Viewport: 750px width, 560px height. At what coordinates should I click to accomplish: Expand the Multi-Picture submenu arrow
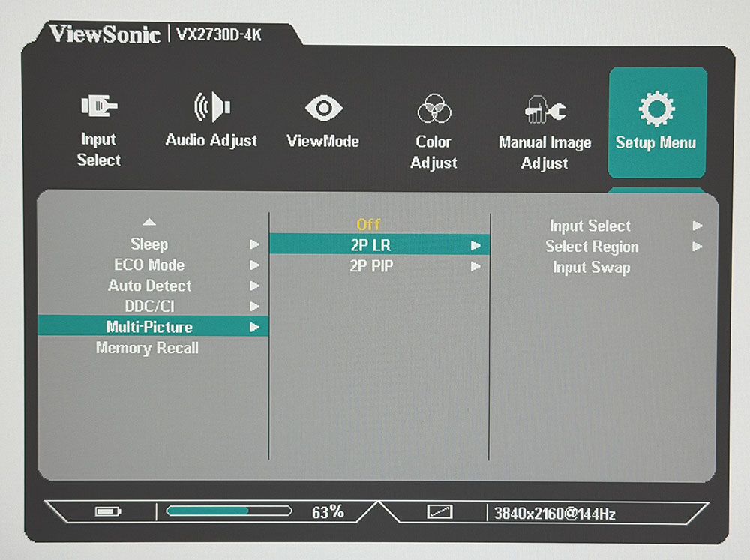click(x=254, y=327)
